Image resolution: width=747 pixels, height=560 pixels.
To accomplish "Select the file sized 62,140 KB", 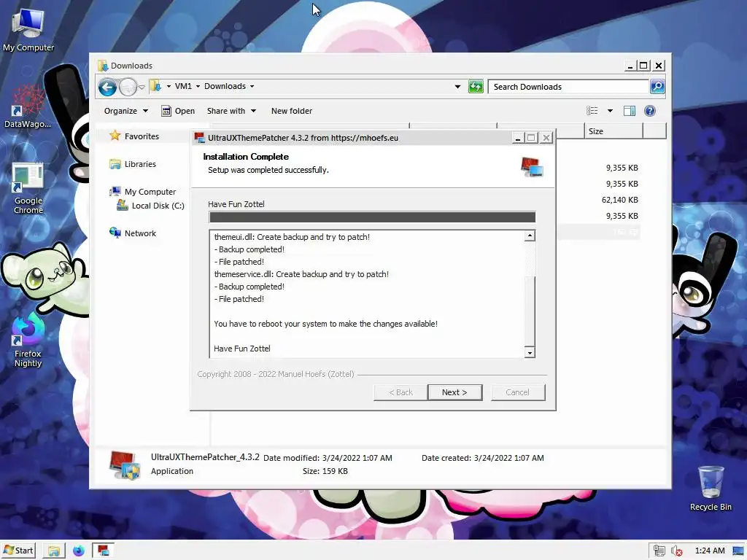I will pos(619,200).
